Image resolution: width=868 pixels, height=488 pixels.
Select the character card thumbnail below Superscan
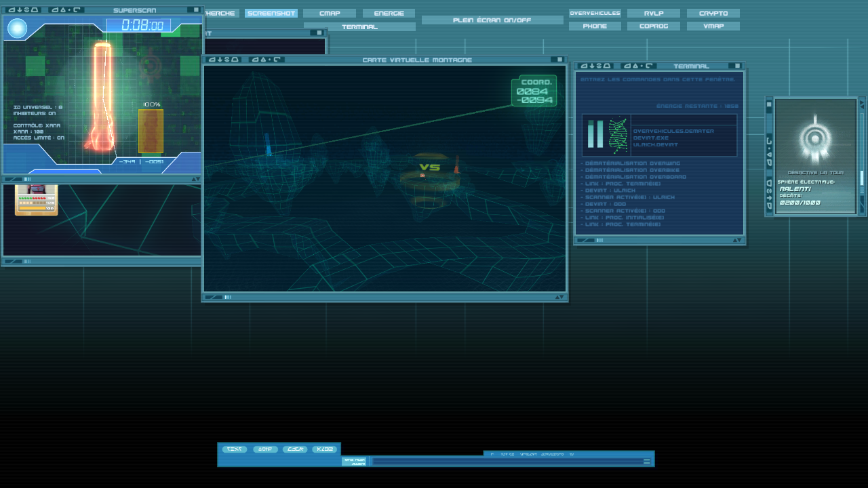click(x=37, y=200)
